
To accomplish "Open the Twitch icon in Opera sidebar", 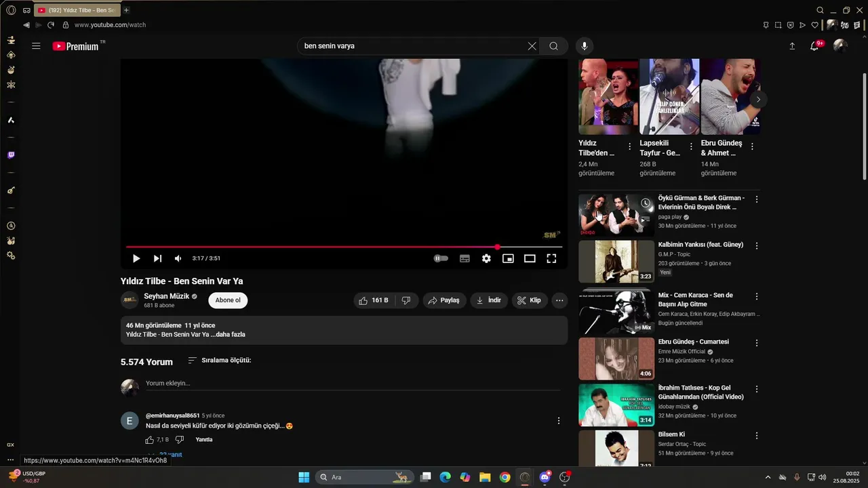I will coord(11,155).
